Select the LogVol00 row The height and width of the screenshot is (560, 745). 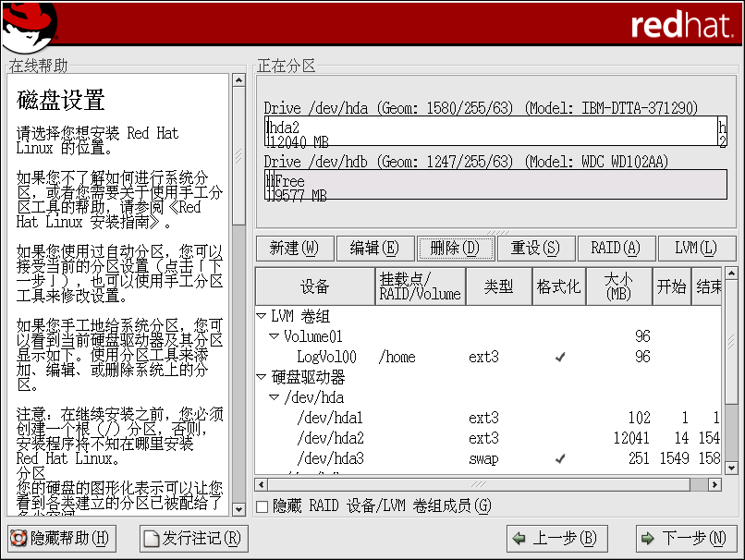pyautogui.click(x=488, y=357)
